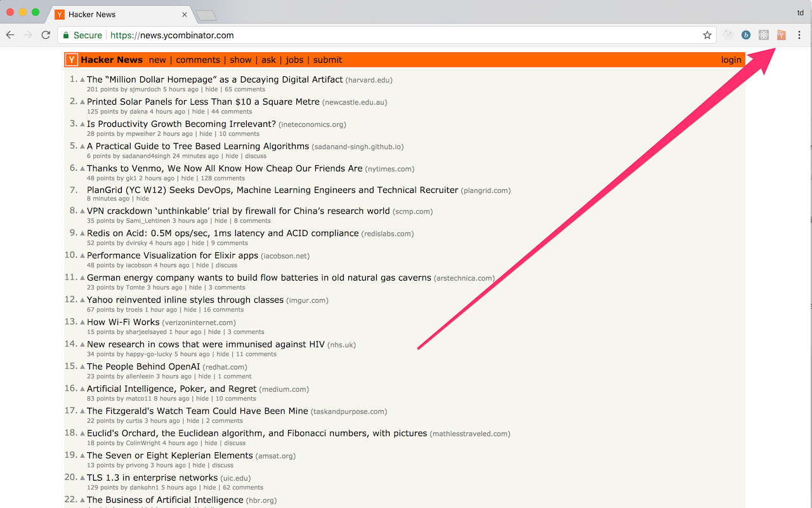Upvote 'How Wi-Fi Works' story

82,323
